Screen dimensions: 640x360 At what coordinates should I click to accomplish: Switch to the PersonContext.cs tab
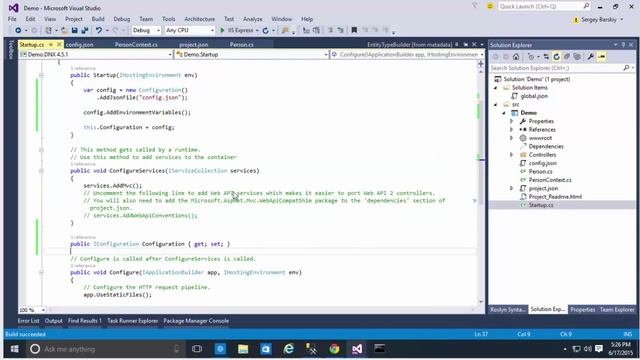tap(136, 44)
